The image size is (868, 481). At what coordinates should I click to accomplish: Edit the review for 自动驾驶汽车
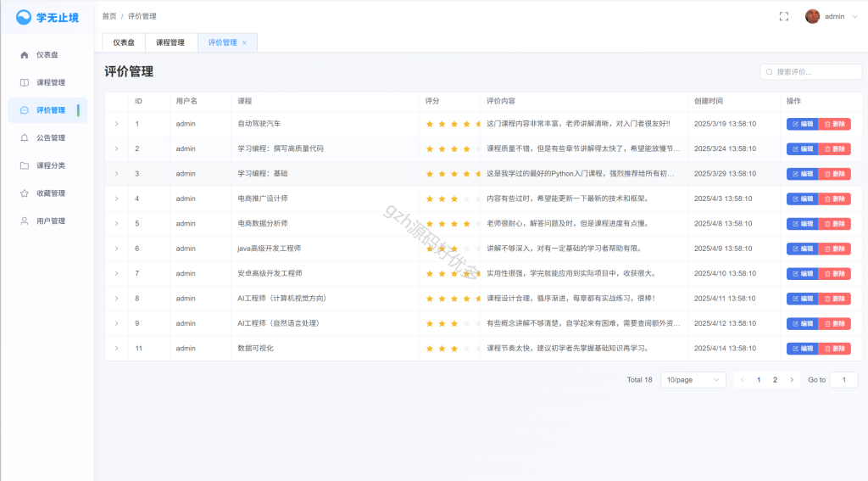pos(802,124)
